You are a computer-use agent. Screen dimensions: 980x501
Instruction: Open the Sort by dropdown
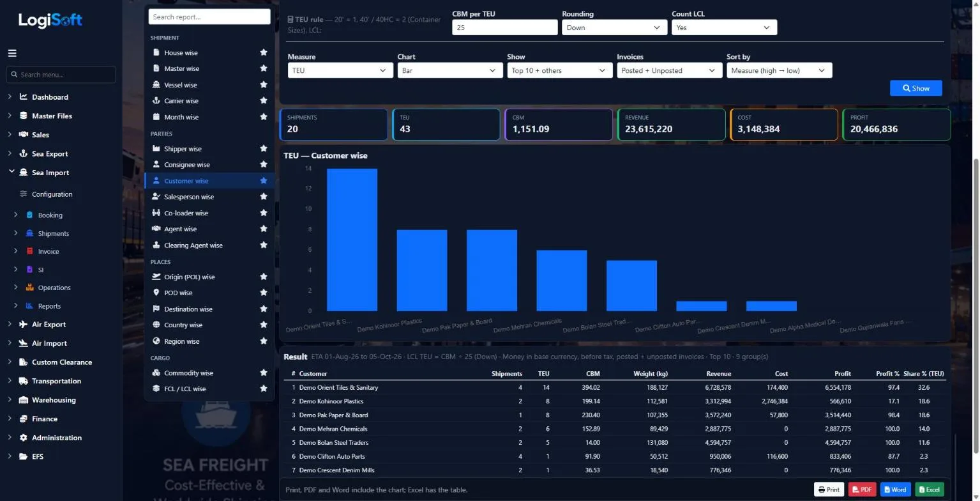point(780,70)
